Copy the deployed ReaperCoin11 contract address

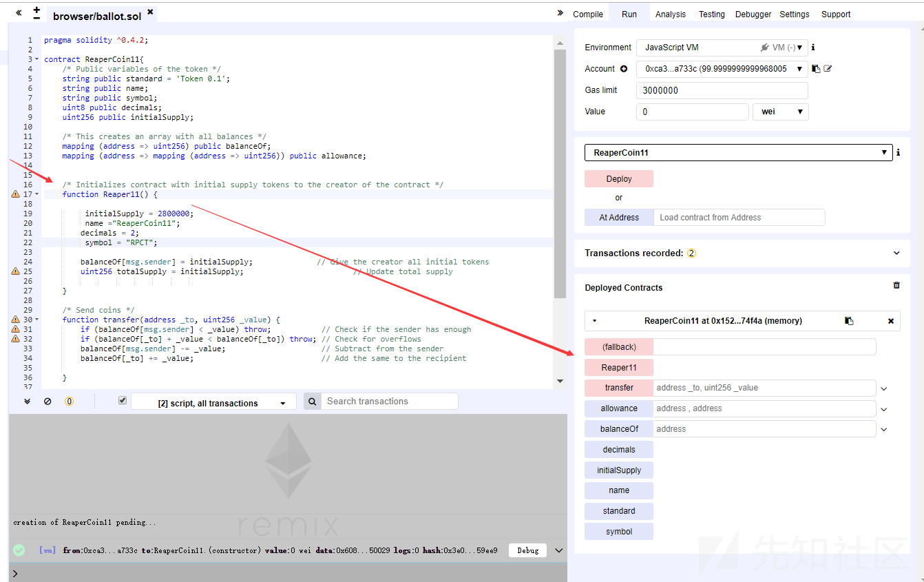(850, 321)
